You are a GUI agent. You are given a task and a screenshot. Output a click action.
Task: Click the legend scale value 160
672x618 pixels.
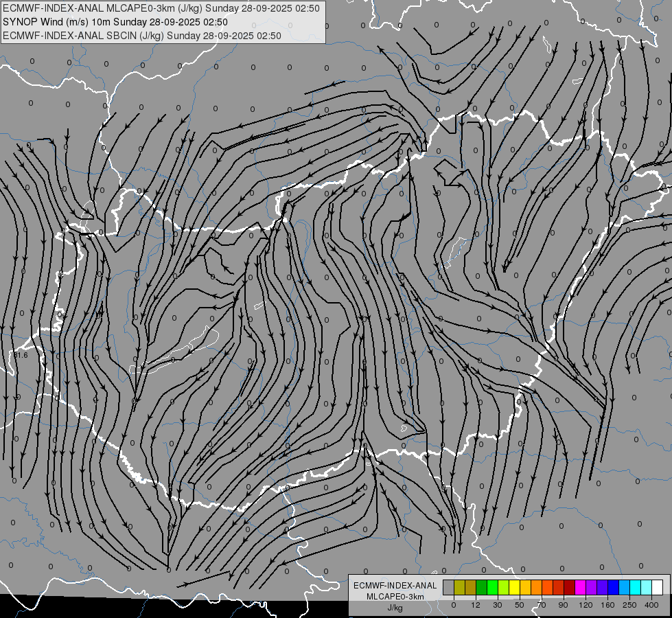click(x=607, y=605)
